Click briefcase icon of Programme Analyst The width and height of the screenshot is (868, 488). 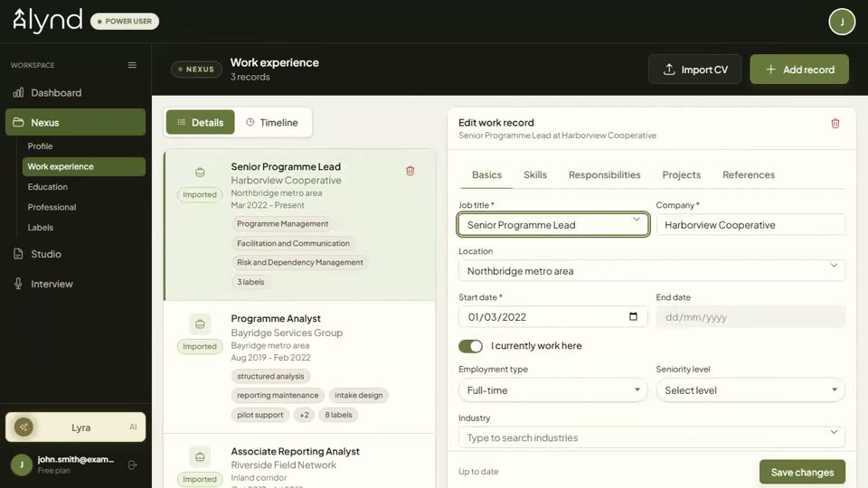pyautogui.click(x=200, y=324)
